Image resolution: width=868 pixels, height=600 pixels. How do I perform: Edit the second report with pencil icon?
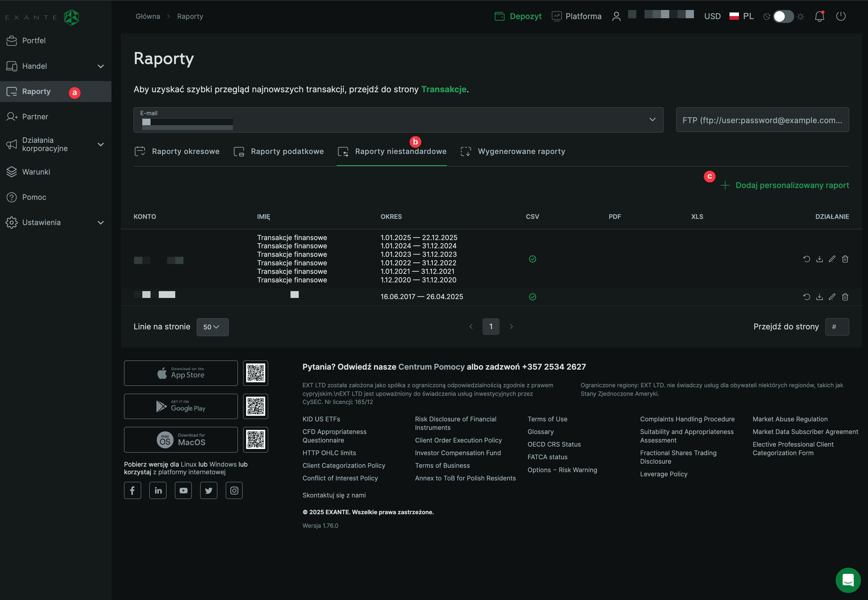[x=832, y=297]
